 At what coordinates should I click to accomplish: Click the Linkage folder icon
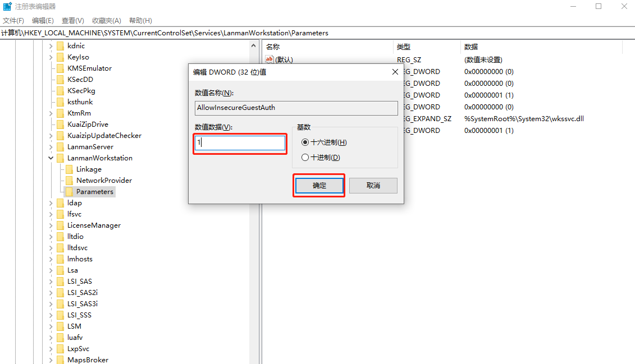69,169
